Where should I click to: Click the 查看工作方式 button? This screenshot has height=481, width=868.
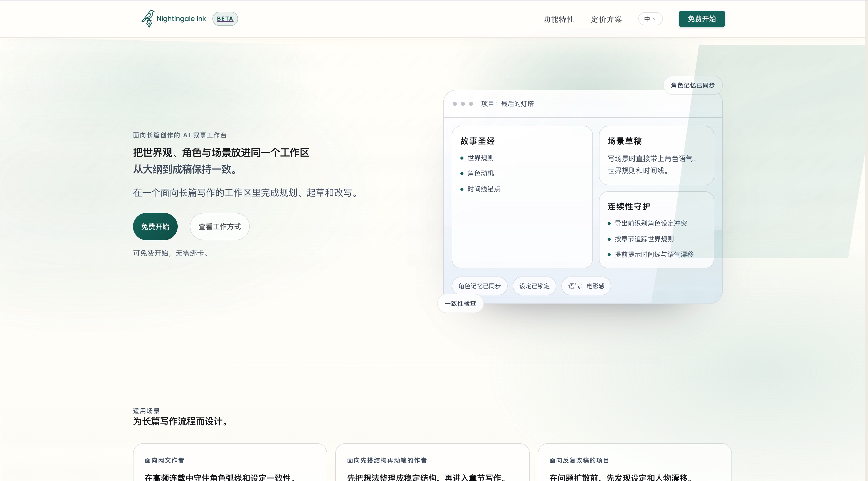[219, 226]
